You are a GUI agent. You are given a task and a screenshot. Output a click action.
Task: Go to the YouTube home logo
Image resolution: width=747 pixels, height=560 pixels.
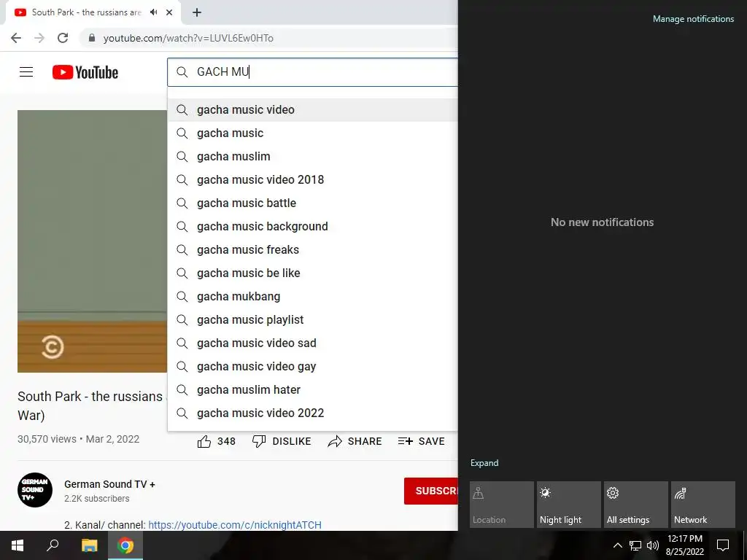[x=85, y=72]
